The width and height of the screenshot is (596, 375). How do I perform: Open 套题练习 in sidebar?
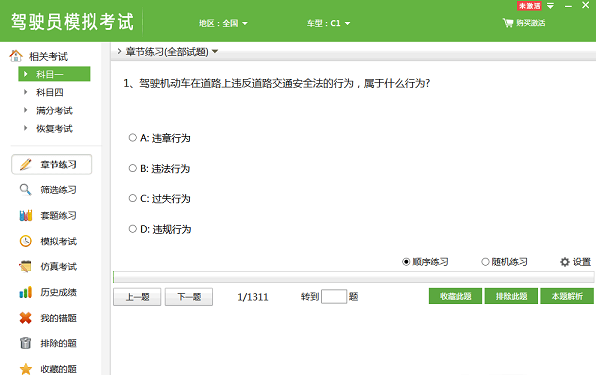(59, 215)
